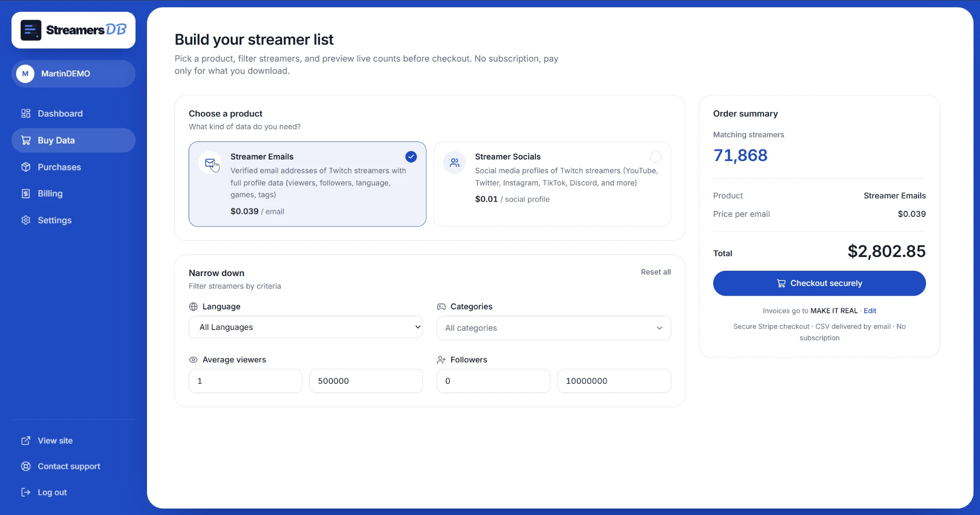This screenshot has height=515, width=980.
Task: Click the minimum followers field showing 0
Action: (x=493, y=381)
